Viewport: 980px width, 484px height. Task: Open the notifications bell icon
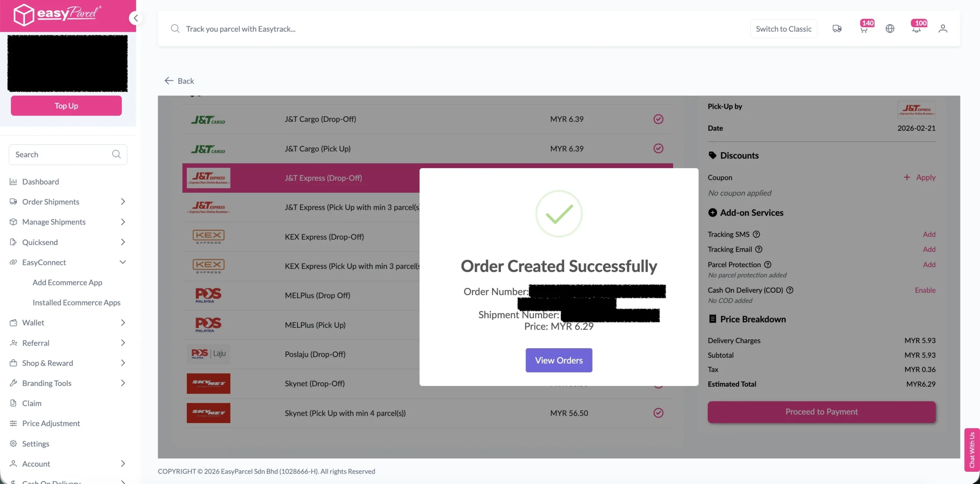916,29
